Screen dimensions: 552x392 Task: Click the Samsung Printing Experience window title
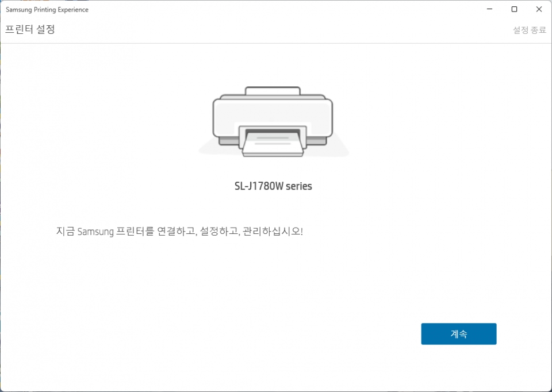(x=47, y=10)
